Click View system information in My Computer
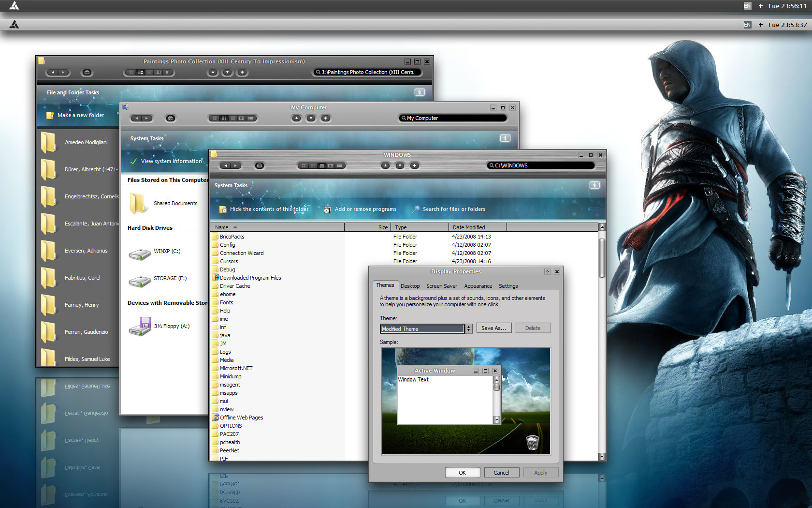 [x=166, y=161]
